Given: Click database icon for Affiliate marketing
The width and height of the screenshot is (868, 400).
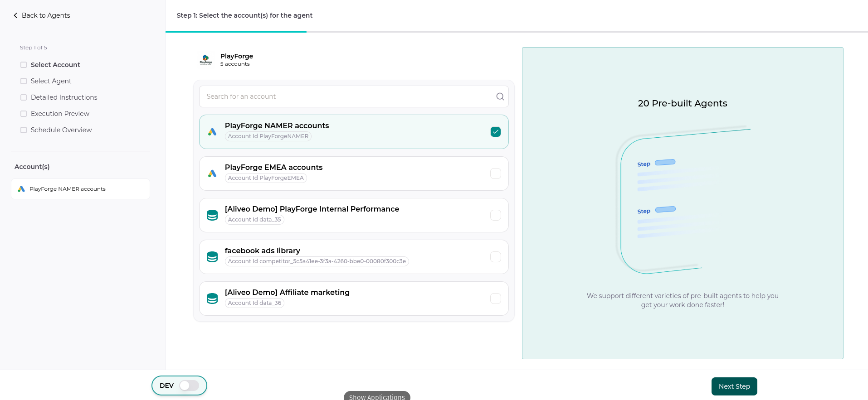Looking at the screenshot, I should tap(212, 299).
